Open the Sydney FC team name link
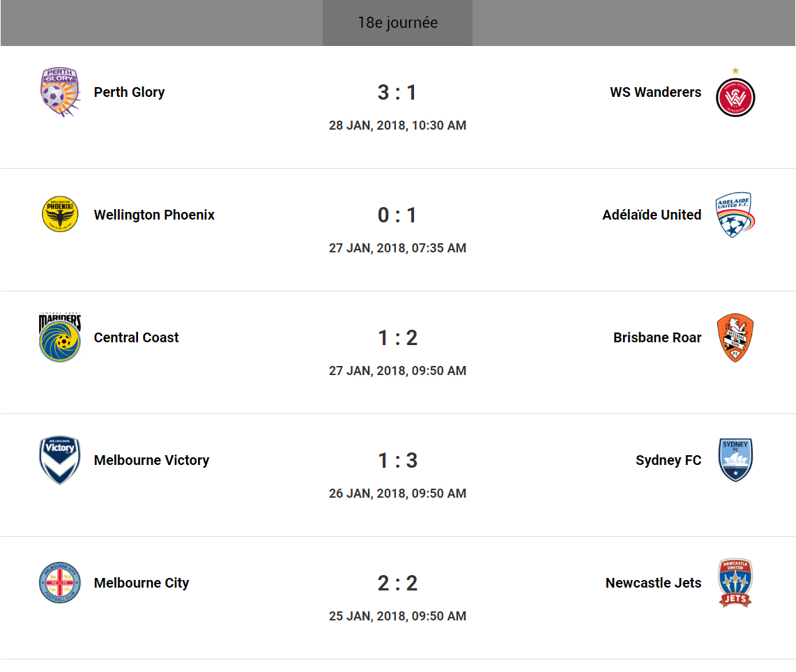 click(x=668, y=460)
